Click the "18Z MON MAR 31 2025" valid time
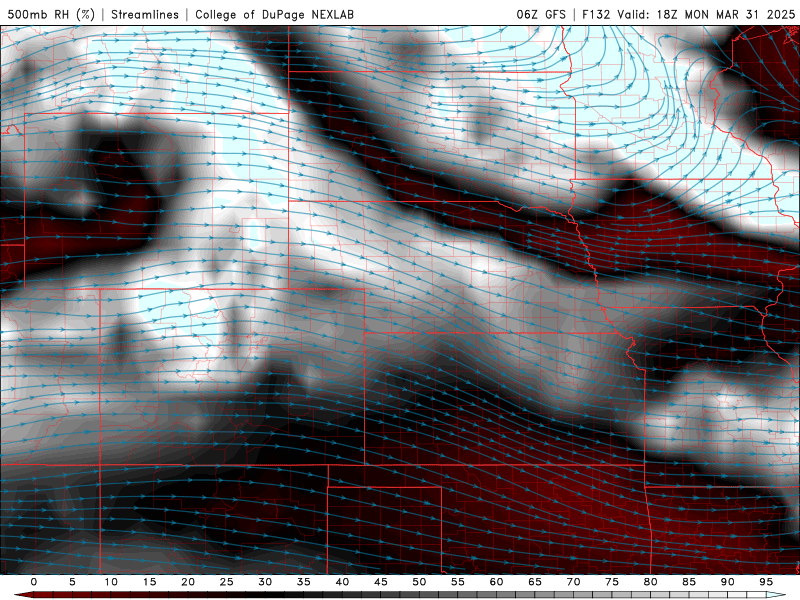The height and width of the screenshot is (600, 800). pos(726,14)
